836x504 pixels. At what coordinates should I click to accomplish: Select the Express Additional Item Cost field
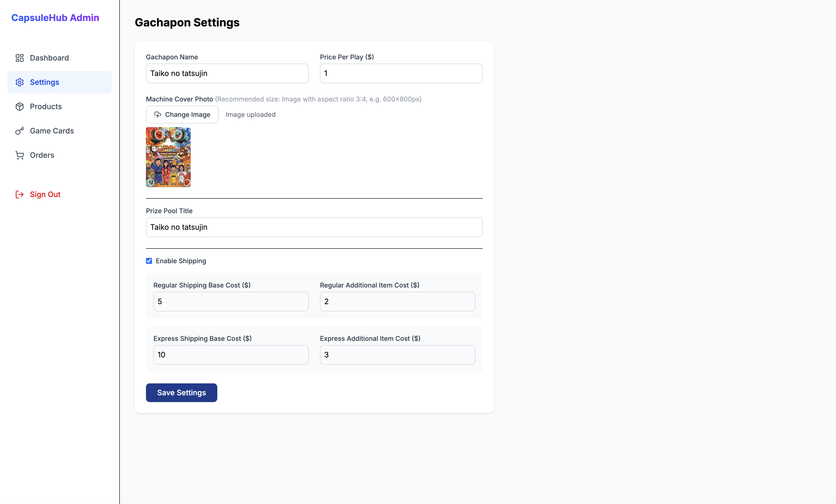(x=398, y=355)
